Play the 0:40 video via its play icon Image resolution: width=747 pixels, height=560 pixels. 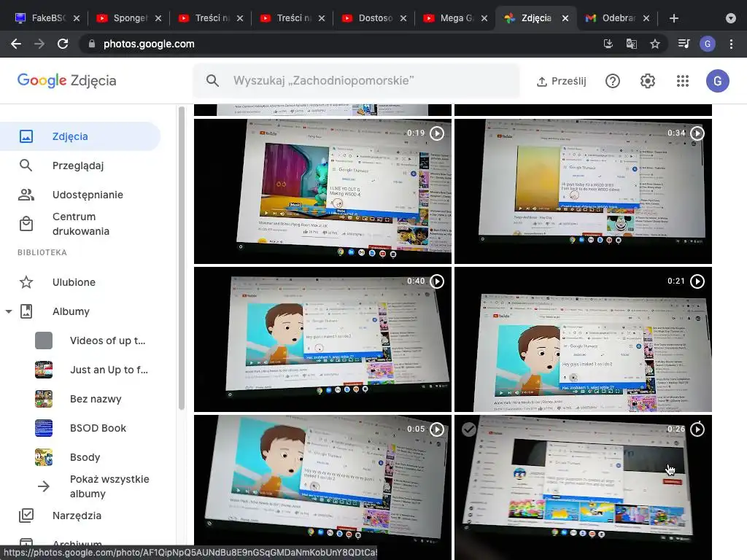(437, 281)
